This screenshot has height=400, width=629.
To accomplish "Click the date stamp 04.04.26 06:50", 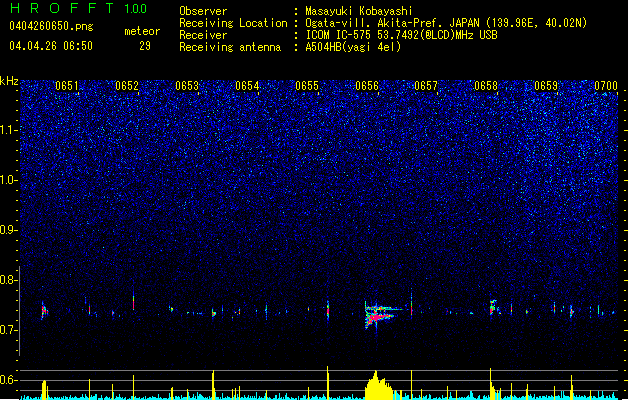I will [51, 46].
